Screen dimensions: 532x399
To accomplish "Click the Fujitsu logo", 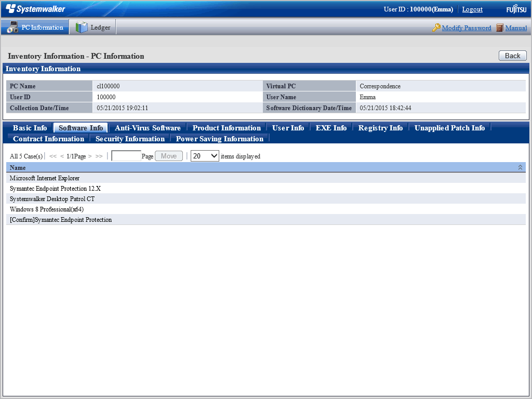I will (516, 9).
